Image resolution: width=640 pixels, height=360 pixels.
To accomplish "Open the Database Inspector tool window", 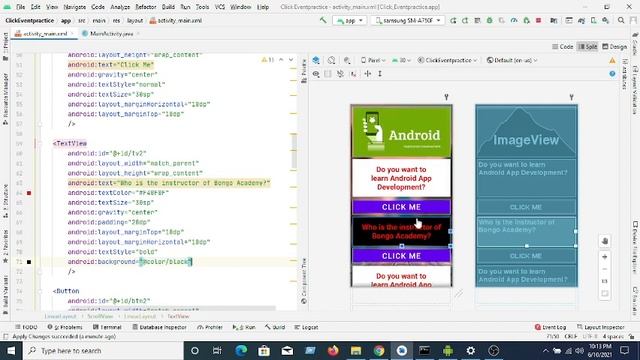I will 160,327.
